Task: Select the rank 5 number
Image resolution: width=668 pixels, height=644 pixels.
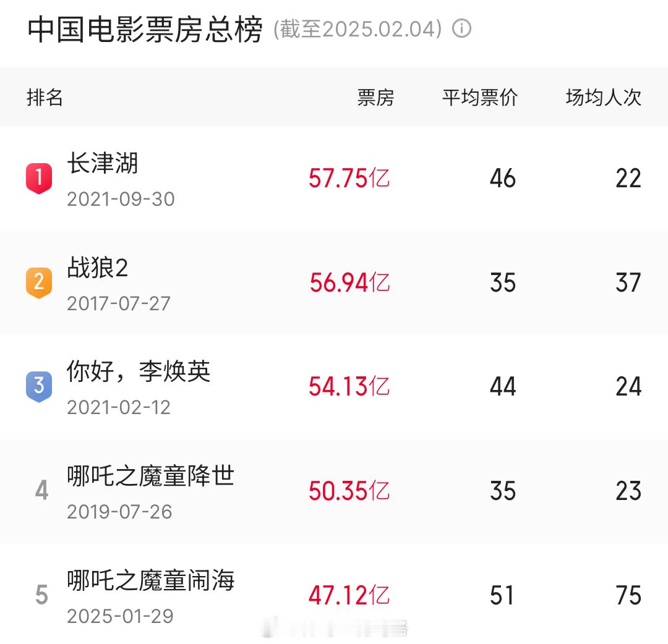Action: [41, 594]
